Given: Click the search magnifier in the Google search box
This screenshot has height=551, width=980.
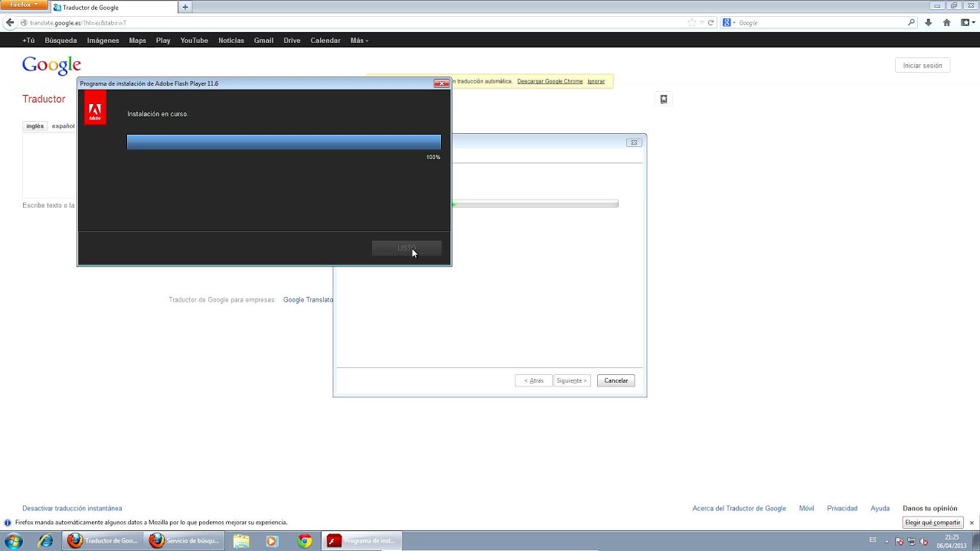Looking at the screenshot, I should [x=911, y=23].
